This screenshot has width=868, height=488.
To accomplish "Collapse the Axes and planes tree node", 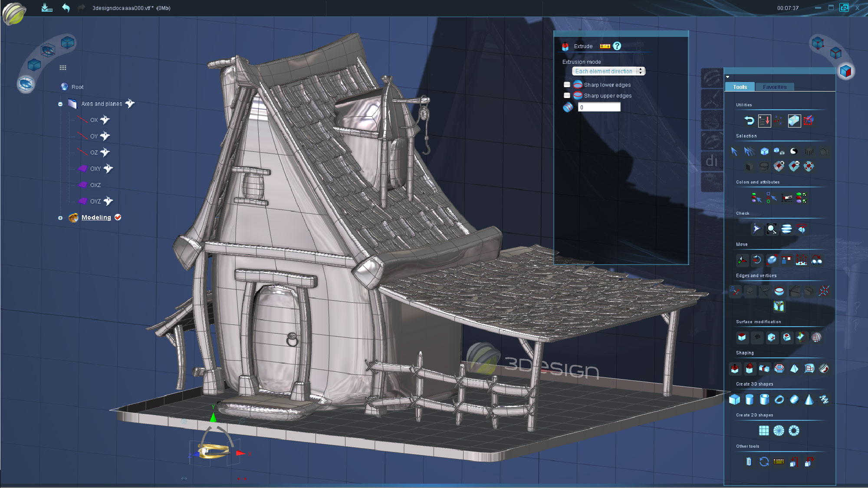I will pos(60,104).
